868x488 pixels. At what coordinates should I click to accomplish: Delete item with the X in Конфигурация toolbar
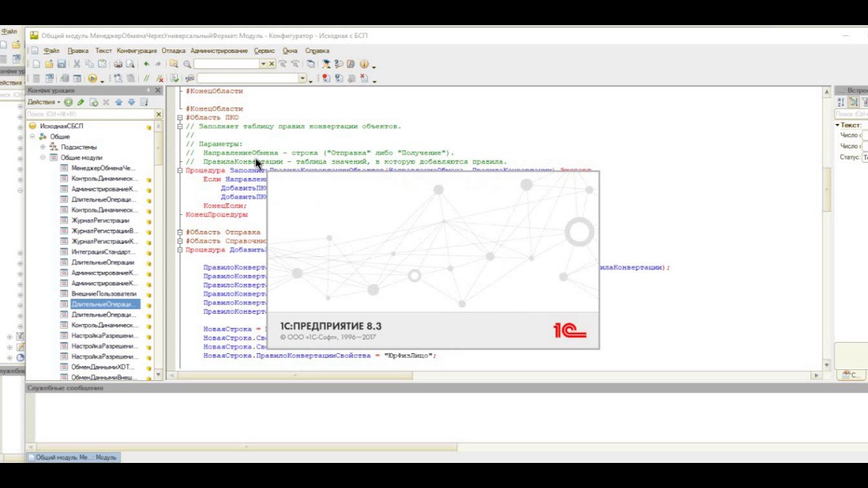106,102
